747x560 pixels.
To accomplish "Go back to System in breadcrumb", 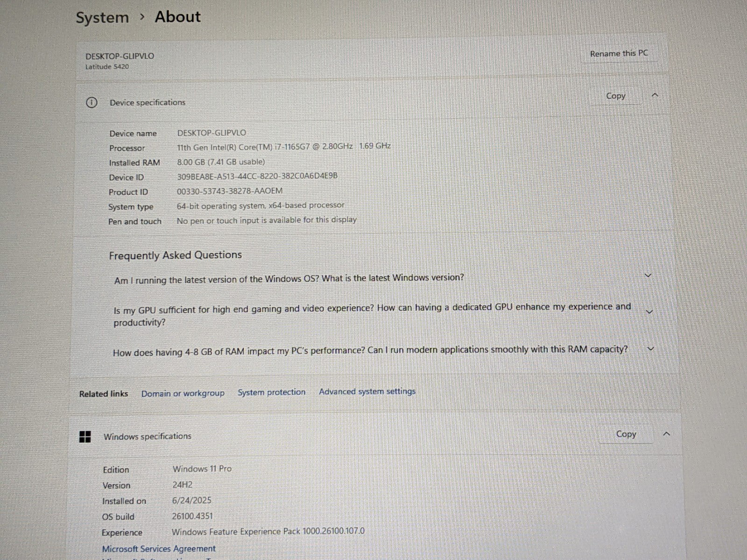I will point(102,18).
